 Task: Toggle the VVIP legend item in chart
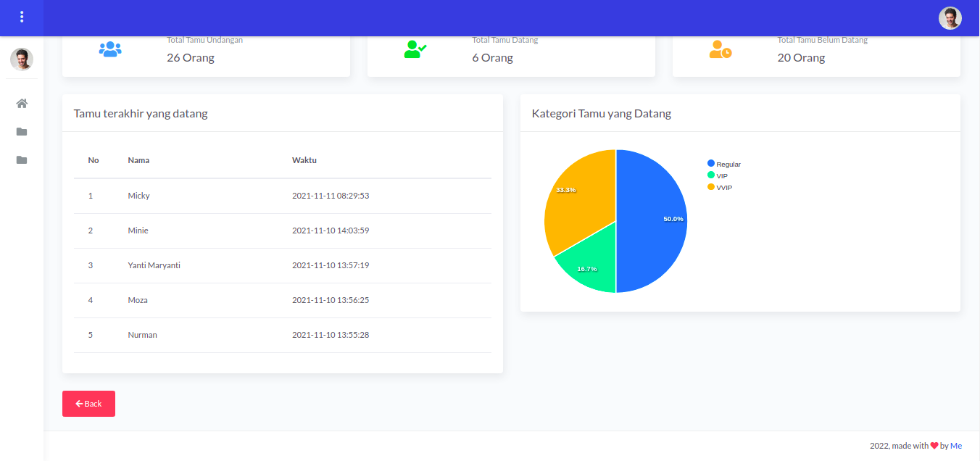720,187
